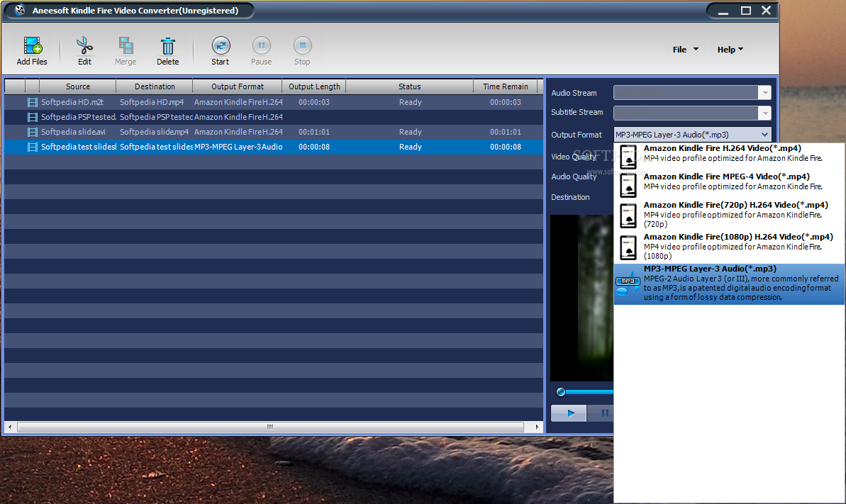Expand the Subtitle Stream dropdown
This screenshot has height=504, width=846.
(x=764, y=113)
